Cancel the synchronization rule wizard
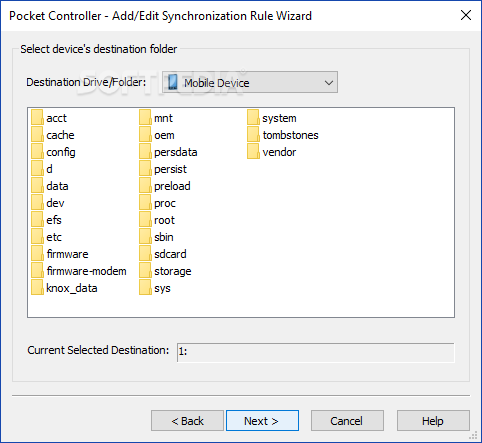 [347, 421]
